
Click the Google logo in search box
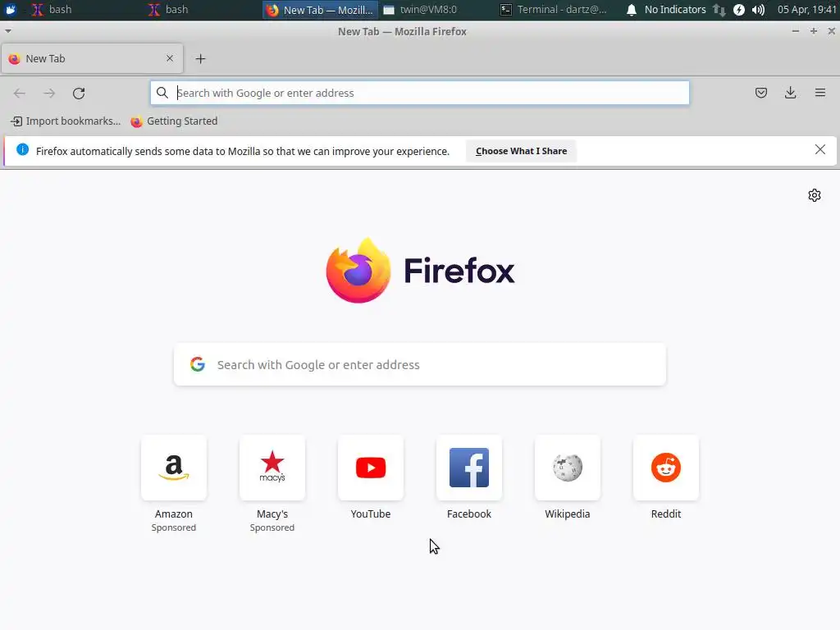(198, 364)
